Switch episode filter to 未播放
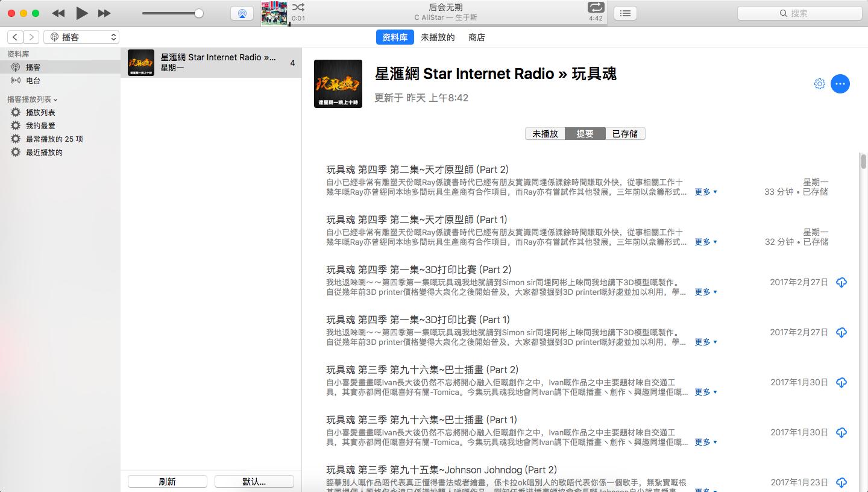This screenshot has height=492, width=868. pos(545,133)
